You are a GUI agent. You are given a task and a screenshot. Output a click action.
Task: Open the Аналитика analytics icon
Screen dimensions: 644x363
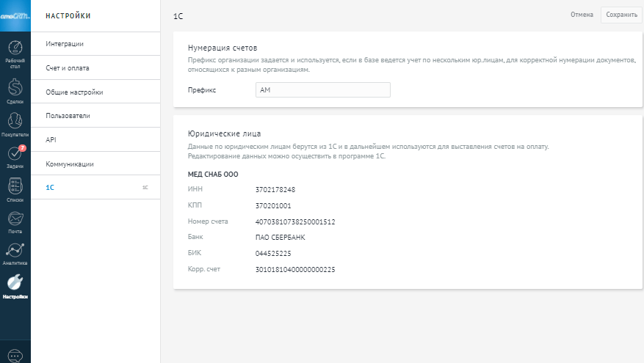point(15,252)
